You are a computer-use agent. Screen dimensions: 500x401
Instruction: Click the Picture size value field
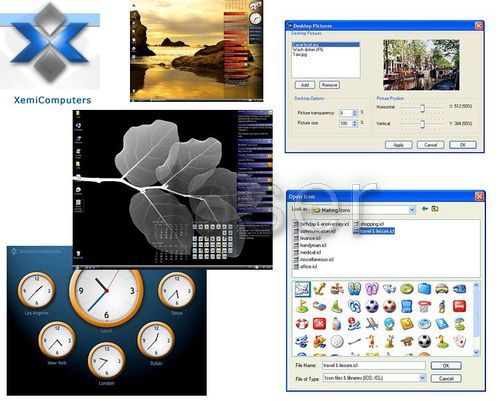click(x=346, y=123)
